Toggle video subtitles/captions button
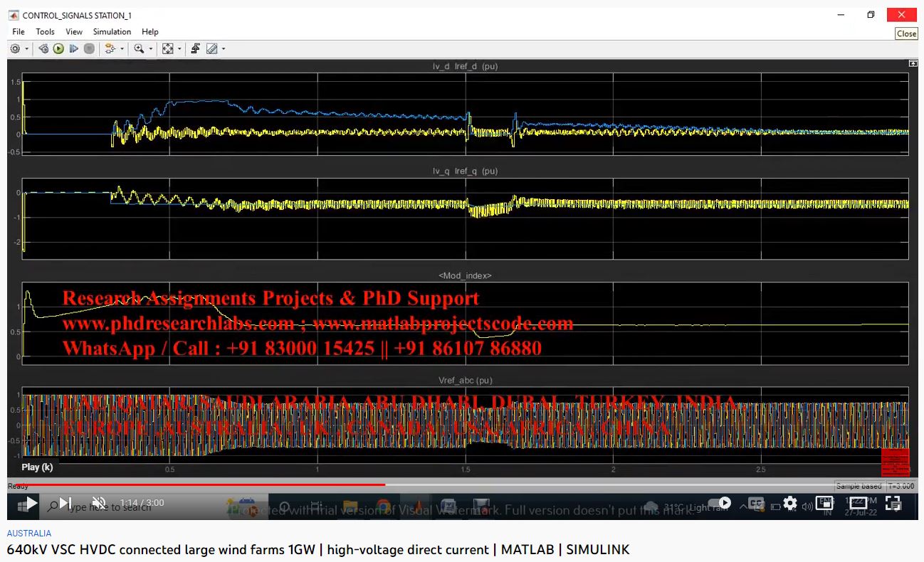This screenshot has width=924, height=562. [x=756, y=504]
